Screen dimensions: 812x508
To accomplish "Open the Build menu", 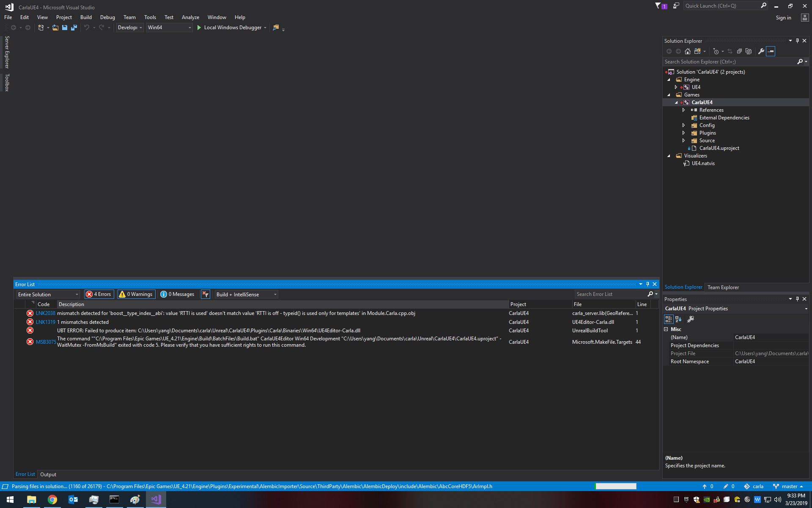I will (x=86, y=17).
